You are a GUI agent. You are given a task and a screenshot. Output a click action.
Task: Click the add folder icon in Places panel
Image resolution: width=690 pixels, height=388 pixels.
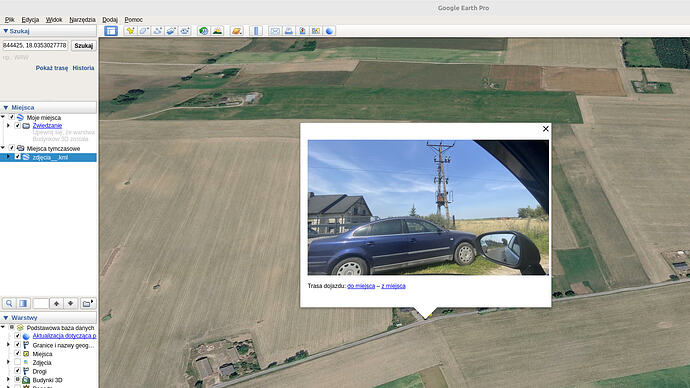(87, 304)
